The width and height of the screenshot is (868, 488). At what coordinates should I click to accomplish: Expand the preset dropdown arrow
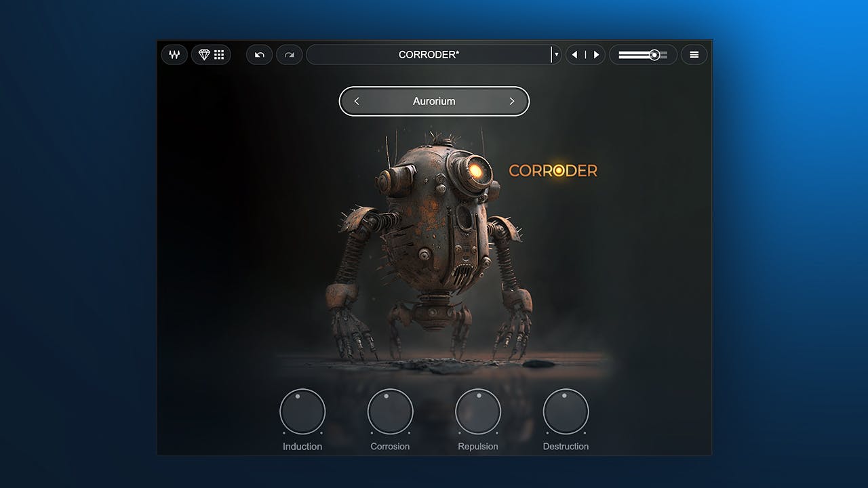(557, 55)
